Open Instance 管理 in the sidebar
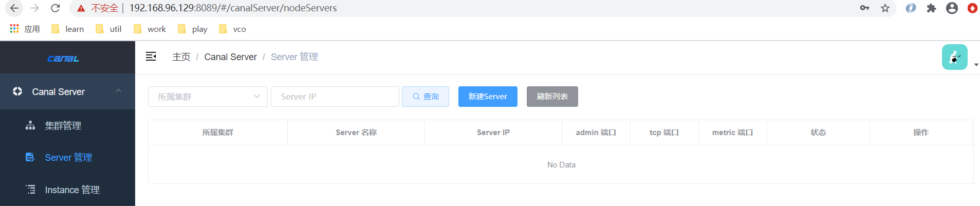Image resolution: width=980 pixels, height=206 pixels. tap(67, 190)
